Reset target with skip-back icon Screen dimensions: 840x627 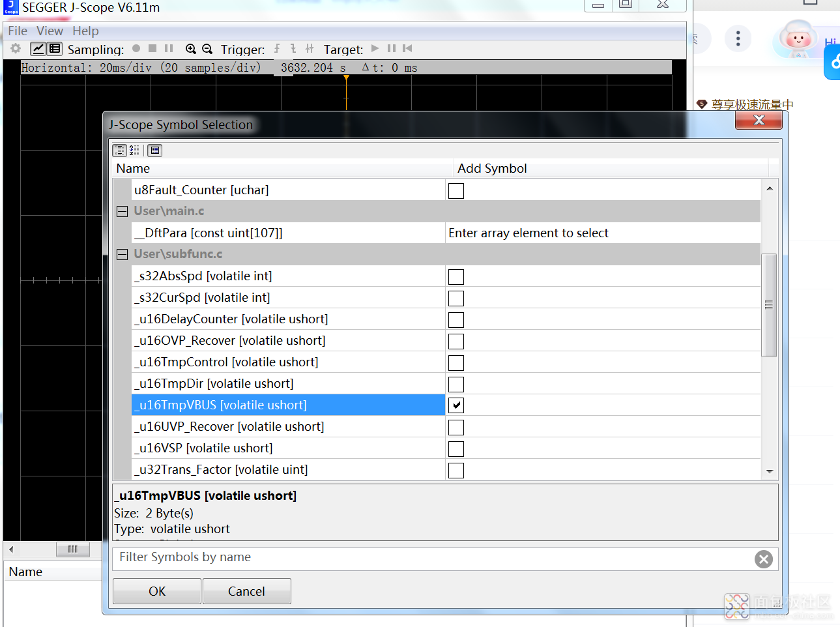tap(407, 48)
